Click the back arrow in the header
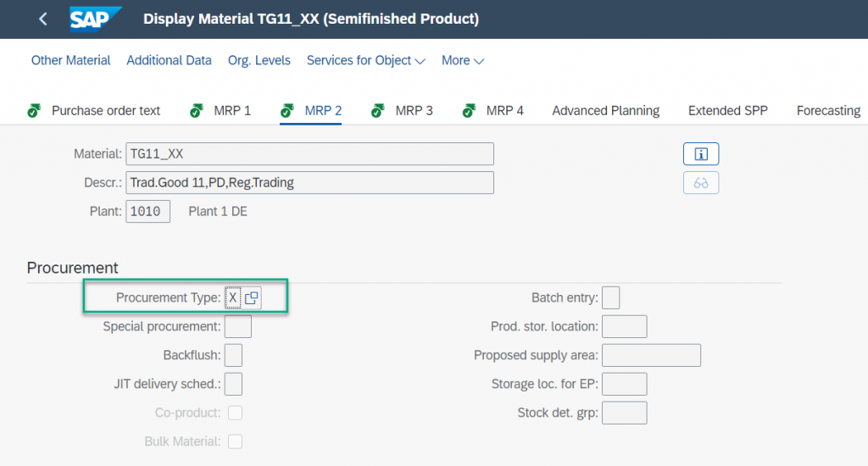868x466 pixels. [x=42, y=19]
